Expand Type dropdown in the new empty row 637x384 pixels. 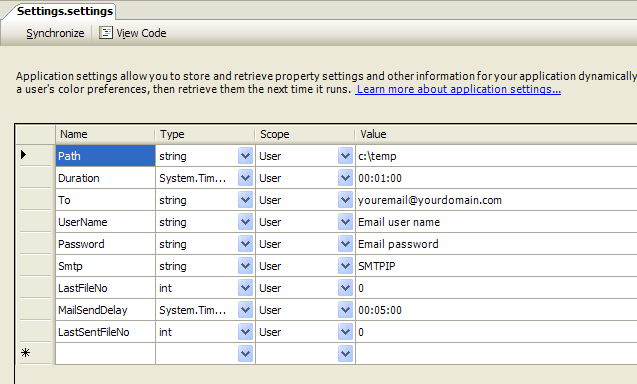pos(245,354)
